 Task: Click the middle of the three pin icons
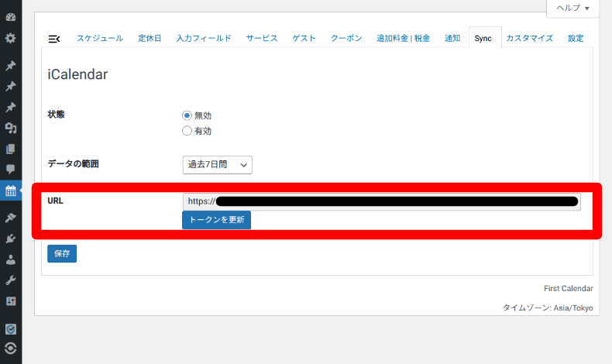[11, 86]
